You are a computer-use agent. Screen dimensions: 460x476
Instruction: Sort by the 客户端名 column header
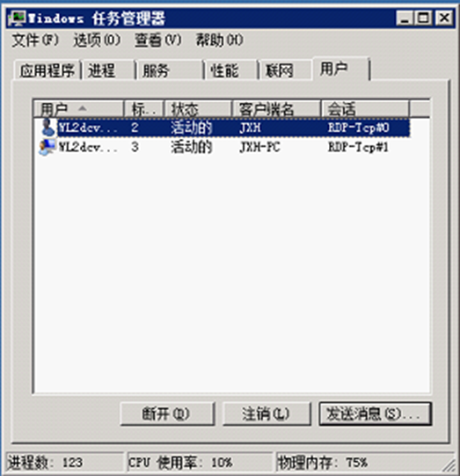point(276,109)
